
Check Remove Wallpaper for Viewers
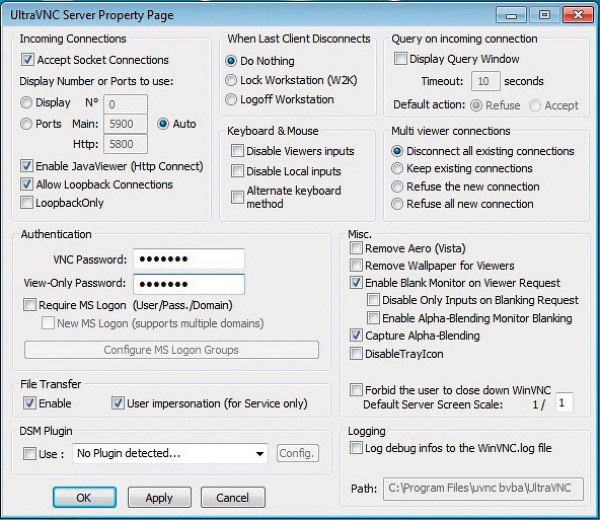[x=356, y=265]
